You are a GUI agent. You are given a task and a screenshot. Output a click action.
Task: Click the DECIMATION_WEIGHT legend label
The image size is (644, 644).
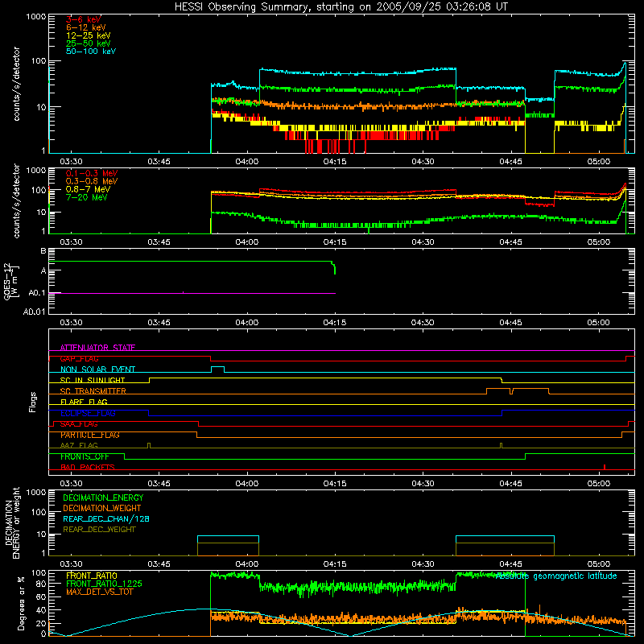pos(102,508)
